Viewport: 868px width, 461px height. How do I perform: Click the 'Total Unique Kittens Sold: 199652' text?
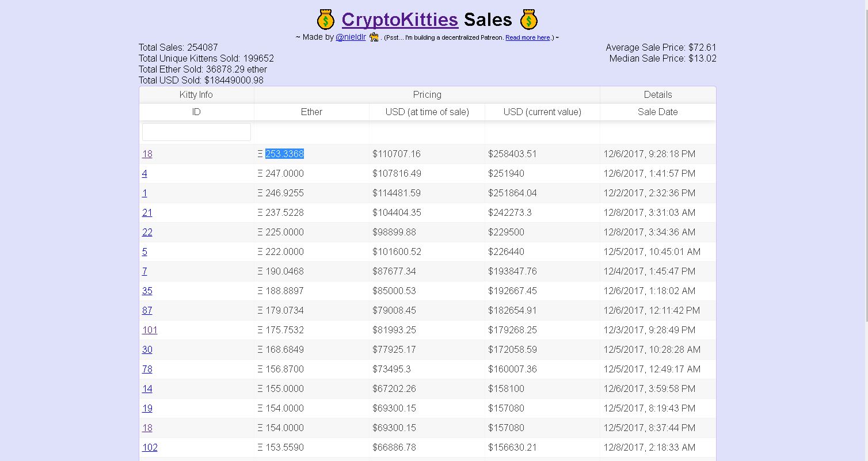coord(206,58)
